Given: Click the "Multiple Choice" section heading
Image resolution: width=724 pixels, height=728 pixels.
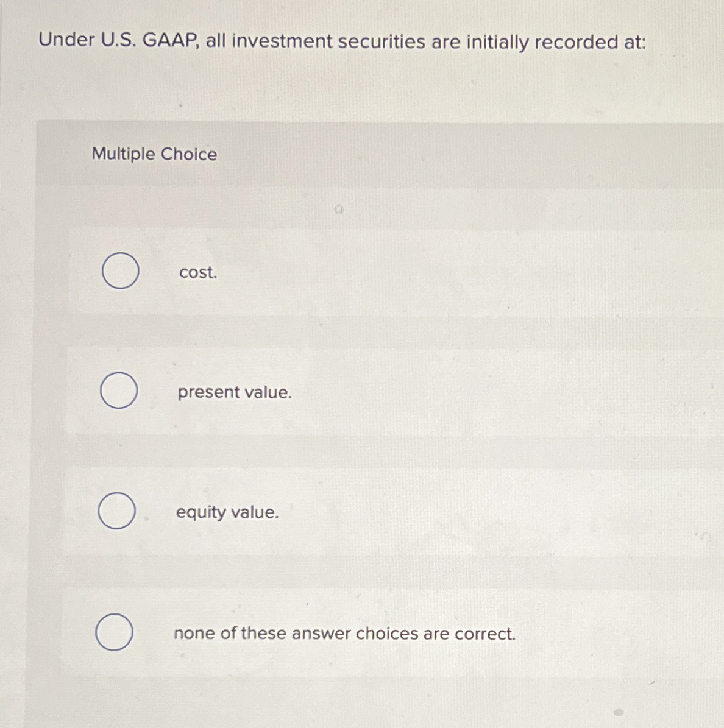Looking at the screenshot, I should [x=155, y=154].
